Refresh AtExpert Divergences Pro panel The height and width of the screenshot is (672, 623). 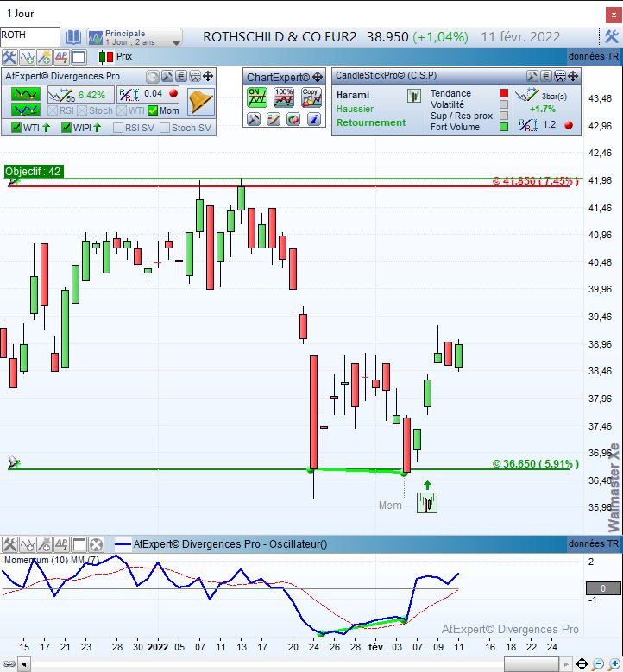click(x=152, y=77)
